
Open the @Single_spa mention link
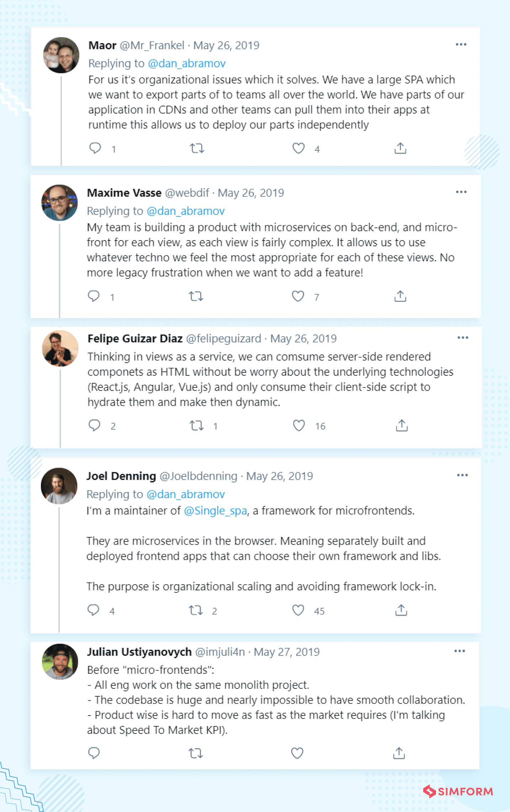coord(216,511)
